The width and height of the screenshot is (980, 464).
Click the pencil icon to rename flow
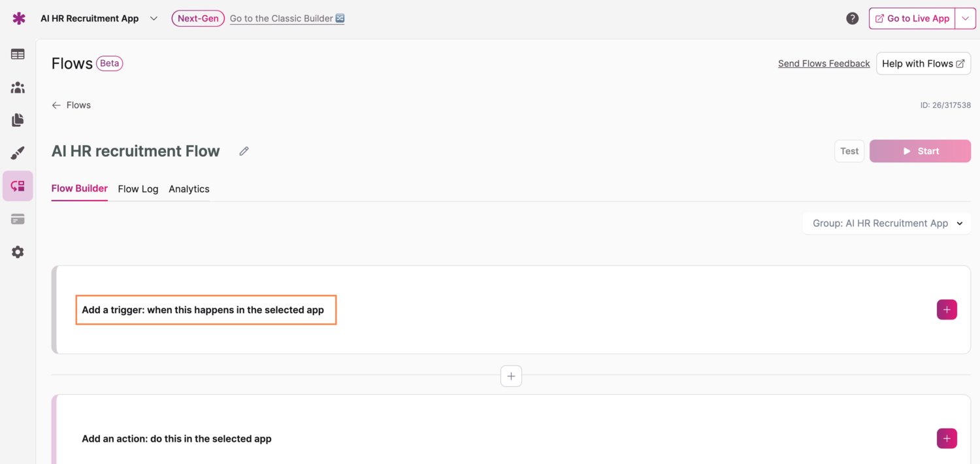[x=244, y=152]
